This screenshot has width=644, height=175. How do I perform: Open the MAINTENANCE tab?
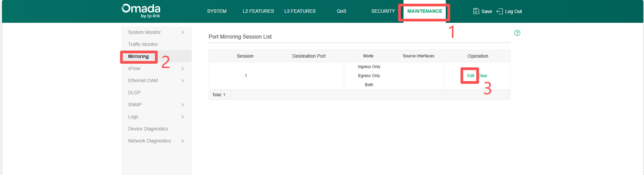pyautogui.click(x=424, y=11)
